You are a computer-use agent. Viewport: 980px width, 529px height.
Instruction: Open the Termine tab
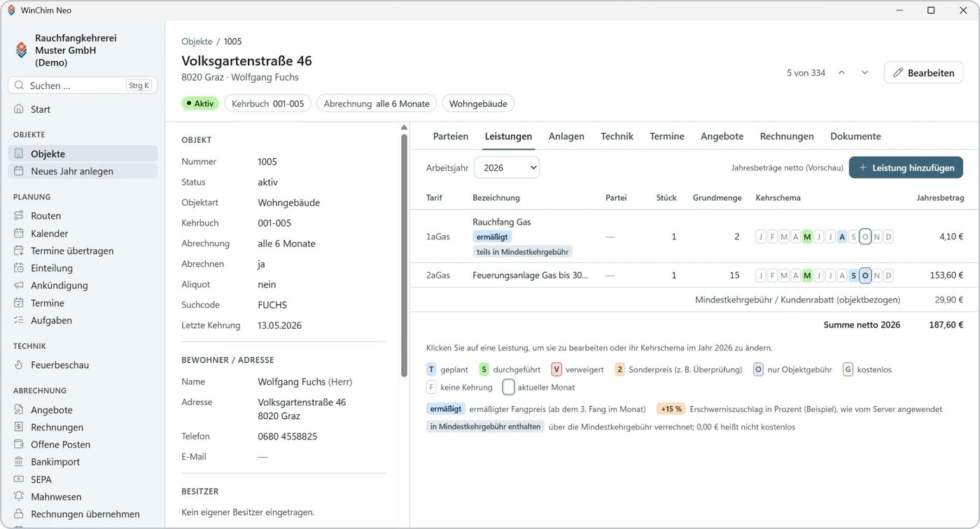click(667, 136)
